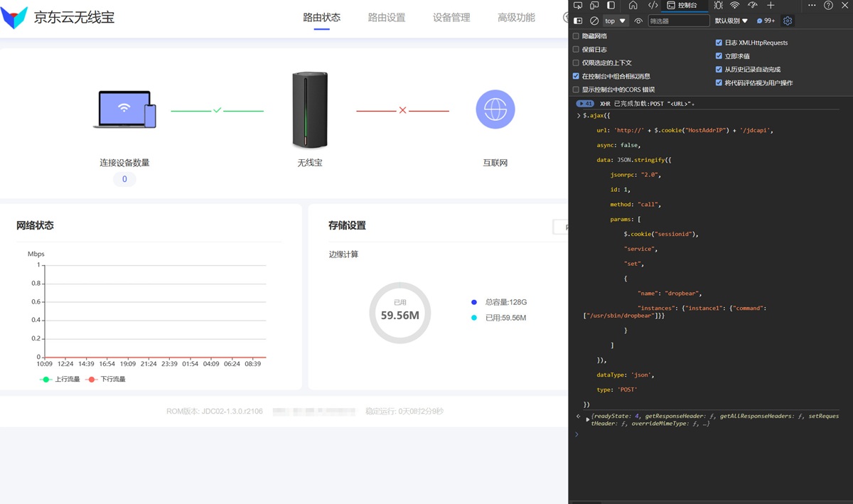
Task: Toggle the Hide network (隐藏网络) checkbox
Action: [576, 36]
